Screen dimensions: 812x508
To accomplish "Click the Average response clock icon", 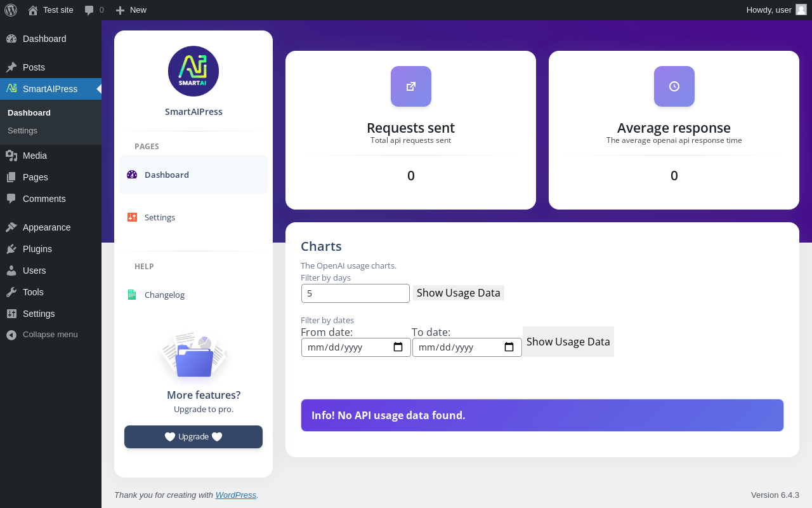I will pos(674,86).
